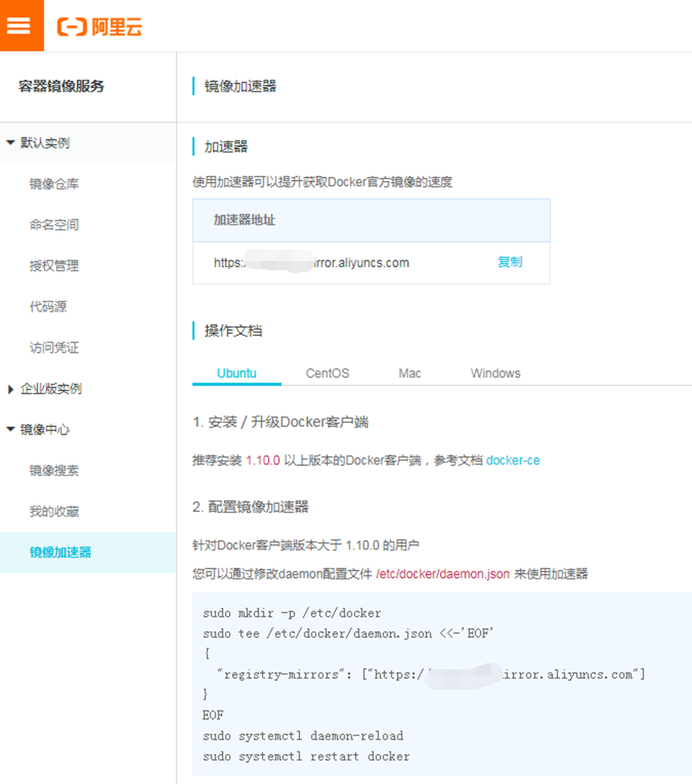This screenshot has width=692, height=784.
Task: Click the 镜像中心 group label
Action: [45, 429]
